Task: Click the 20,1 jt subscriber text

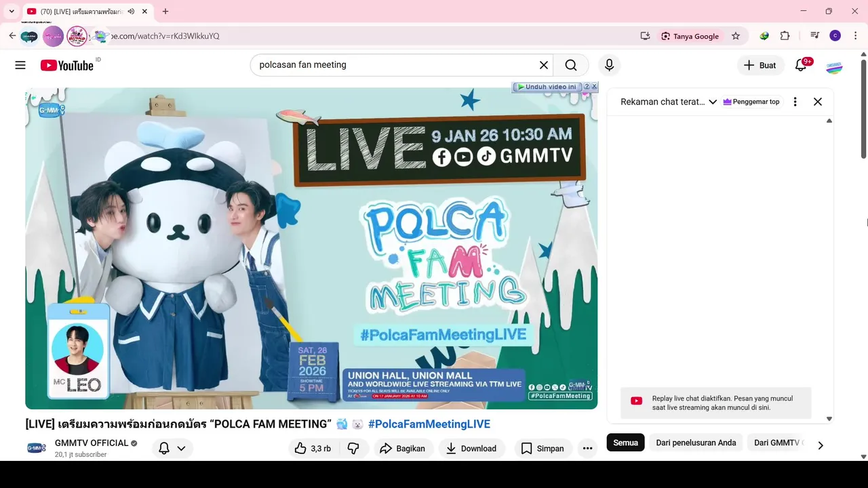Action: tap(81, 455)
